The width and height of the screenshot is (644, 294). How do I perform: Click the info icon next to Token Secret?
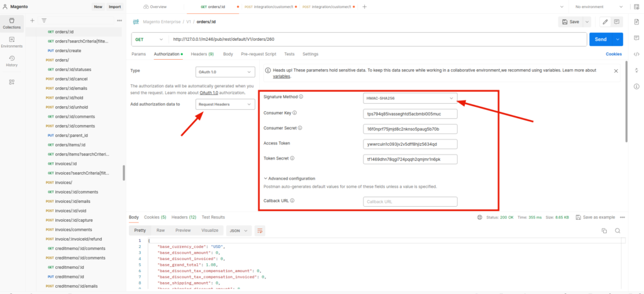292,158
